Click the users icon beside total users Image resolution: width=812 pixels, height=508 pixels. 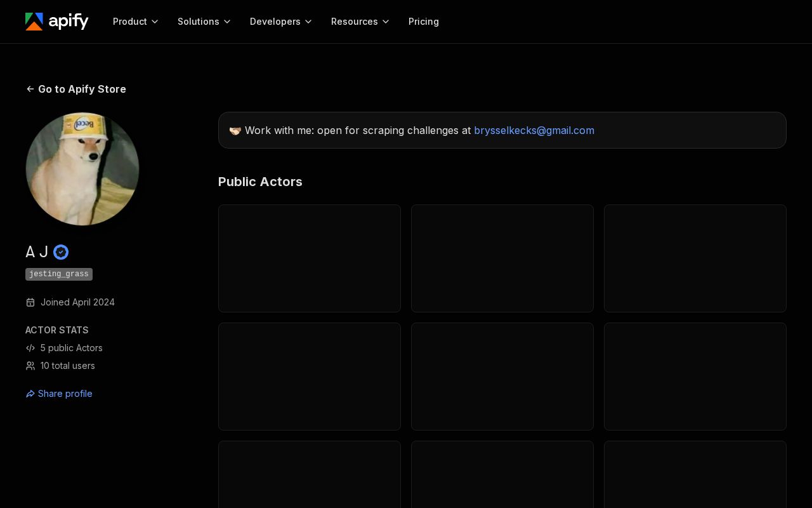pyautogui.click(x=30, y=366)
